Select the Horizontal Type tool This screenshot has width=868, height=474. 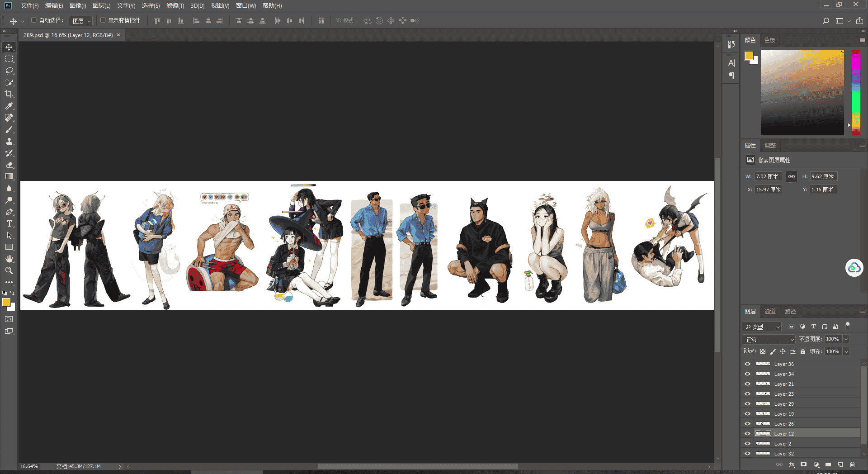9,223
